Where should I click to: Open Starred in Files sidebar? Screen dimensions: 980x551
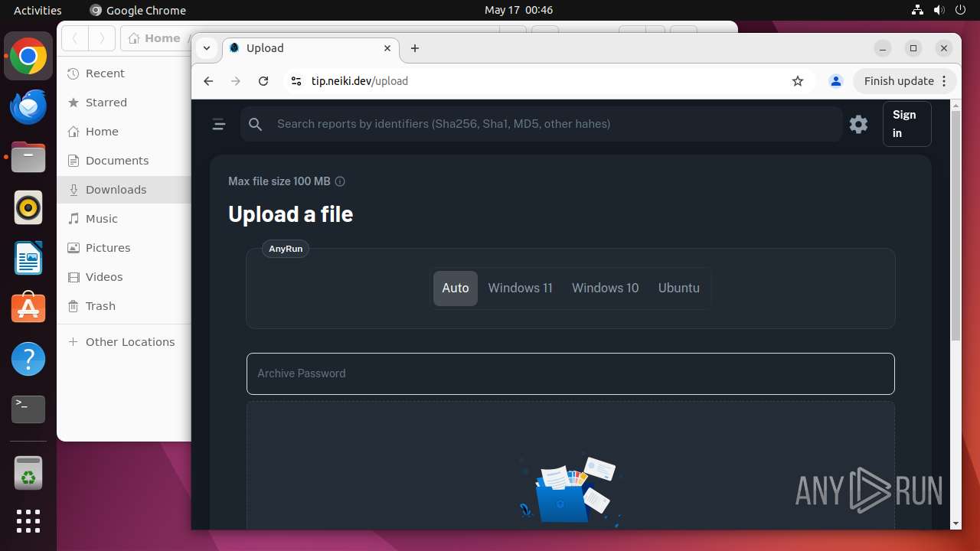pos(124,103)
